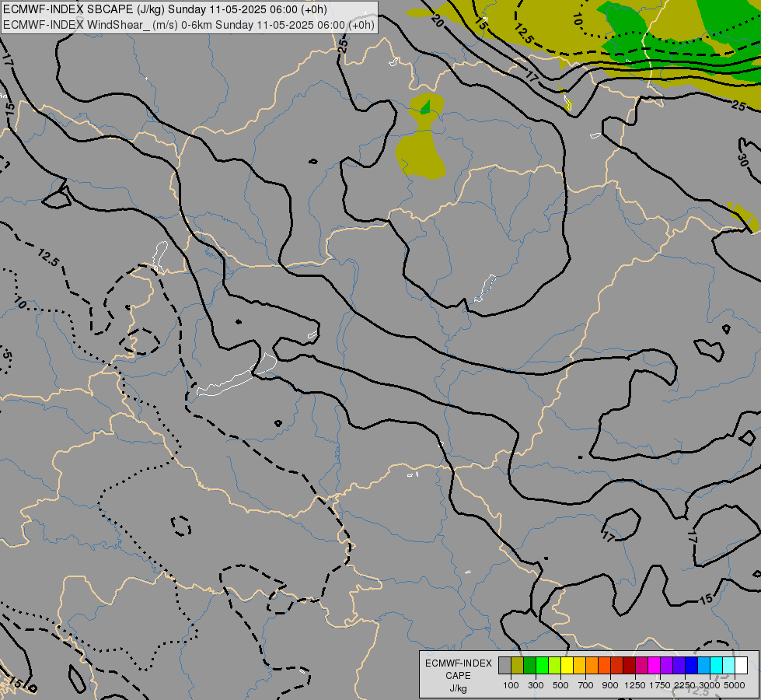The width and height of the screenshot is (761, 700).
Task: Click the ECMWF-INDEX text inside the legend box
Action: [x=459, y=663]
